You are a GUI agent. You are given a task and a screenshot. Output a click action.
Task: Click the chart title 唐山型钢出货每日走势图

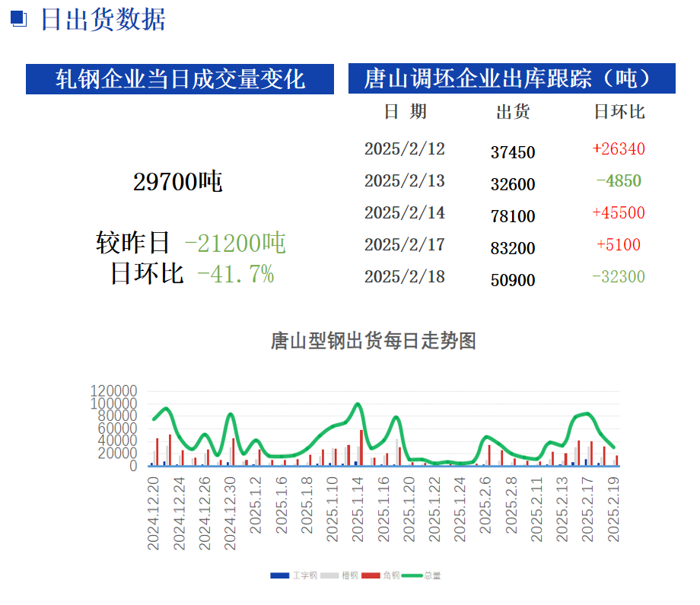[373, 341]
